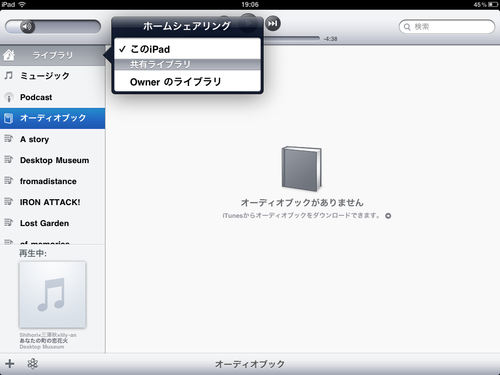Click the audiobook icon in the sidebar

(9, 118)
